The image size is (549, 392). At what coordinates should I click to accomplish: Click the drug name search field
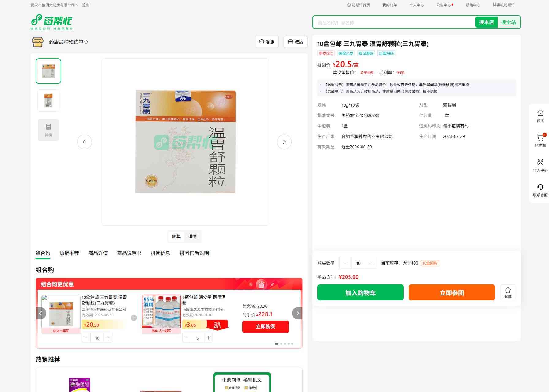pos(394,22)
